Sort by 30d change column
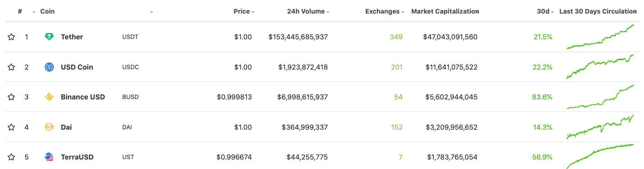644x169 pixels. click(x=546, y=11)
